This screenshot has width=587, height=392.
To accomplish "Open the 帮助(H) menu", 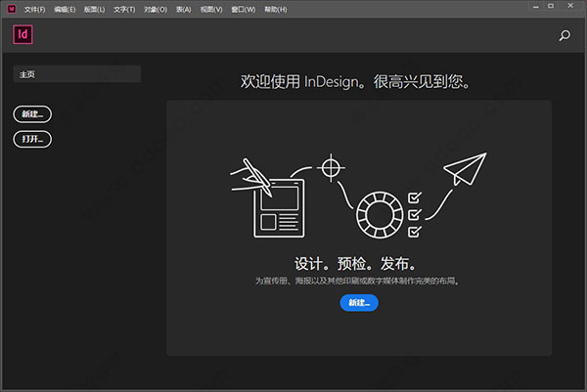I will [x=276, y=10].
